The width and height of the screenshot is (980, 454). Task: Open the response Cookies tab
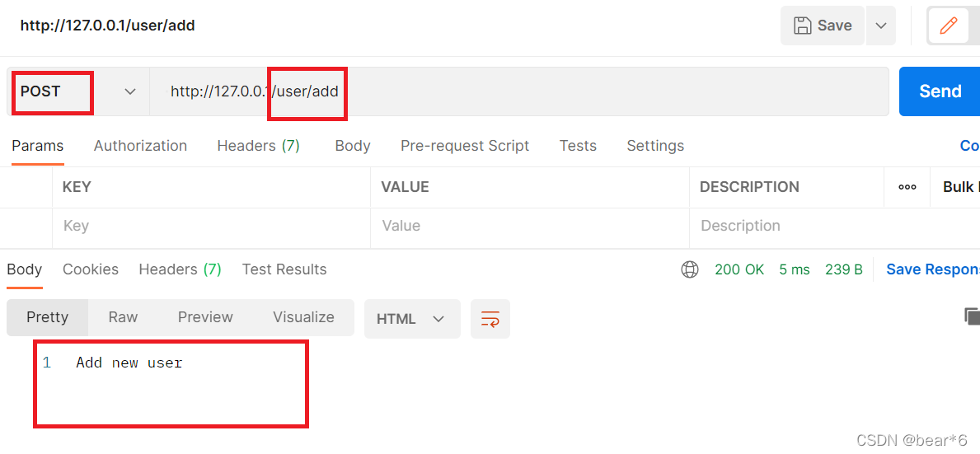click(91, 269)
